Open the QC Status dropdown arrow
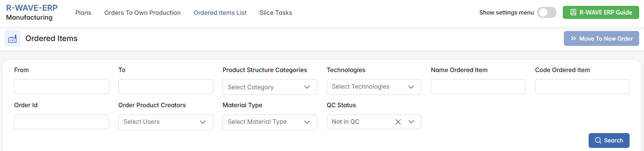This screenshot has width=644, height=151. (411, 122)
